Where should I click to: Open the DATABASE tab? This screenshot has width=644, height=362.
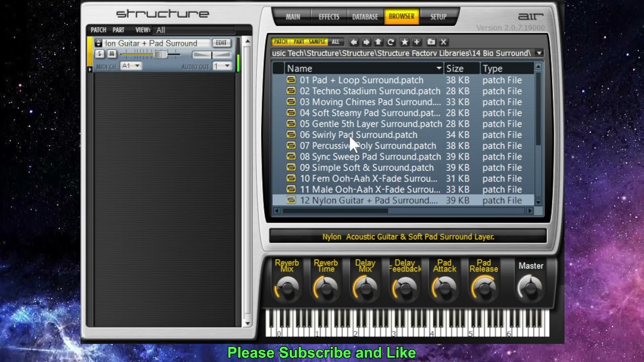[x=365, y=17]
